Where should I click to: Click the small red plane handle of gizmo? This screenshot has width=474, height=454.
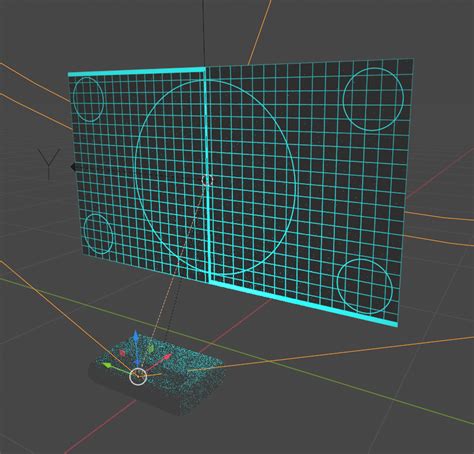pos(122,353)
